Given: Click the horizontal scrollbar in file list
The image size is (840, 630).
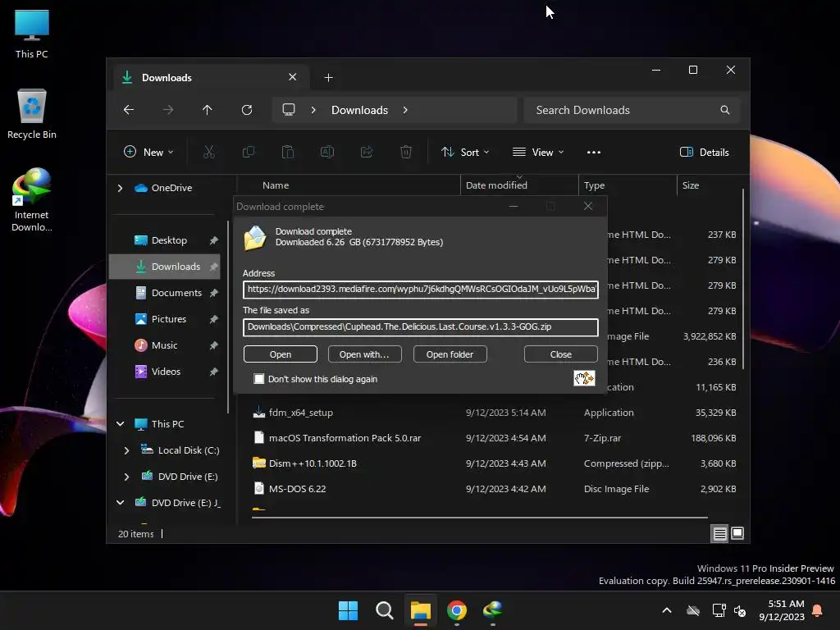Looking at the screenshot, I should click(x=480, y=518).
